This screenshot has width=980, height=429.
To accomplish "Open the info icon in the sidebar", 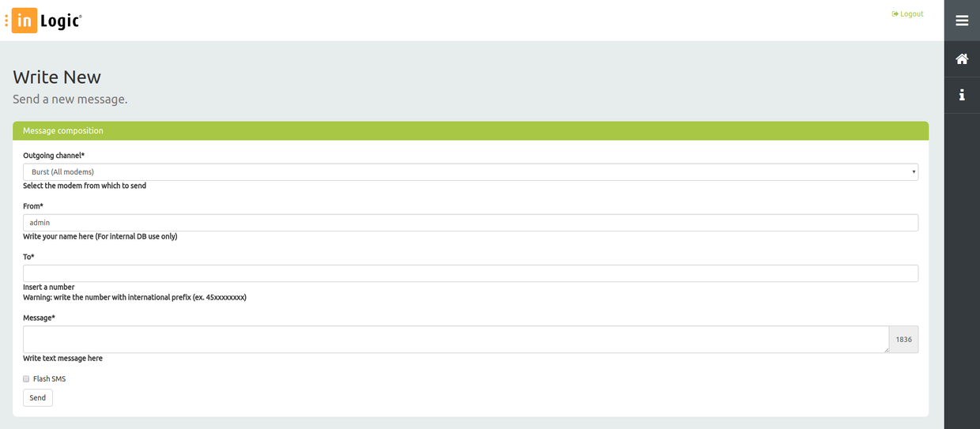I will point(962,95).
